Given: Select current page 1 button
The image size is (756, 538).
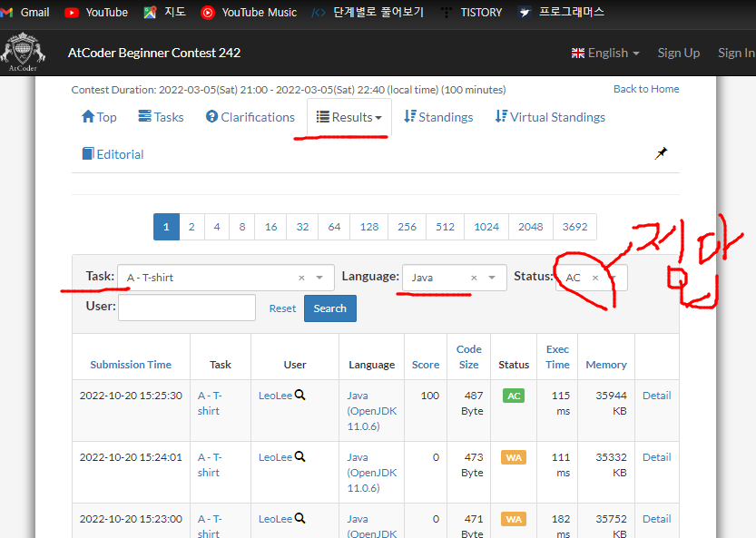Looking at the screenshot, I should (x=166, y=227).
